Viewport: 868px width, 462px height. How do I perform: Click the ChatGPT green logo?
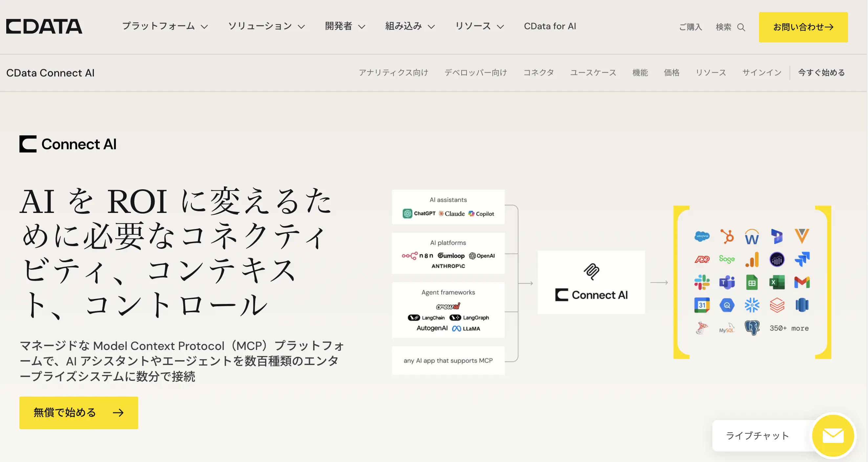407,214
